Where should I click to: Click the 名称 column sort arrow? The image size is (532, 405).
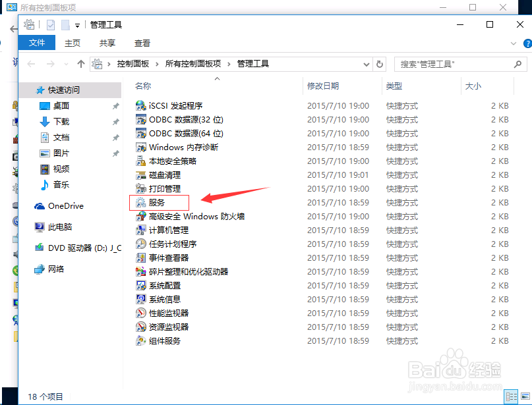(x=218, y=78)
